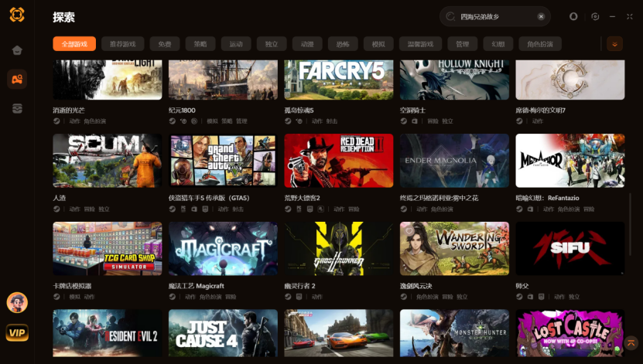
Task: Open TCG Card Shop Simulator cover
Action: click(x=108, y=249)
